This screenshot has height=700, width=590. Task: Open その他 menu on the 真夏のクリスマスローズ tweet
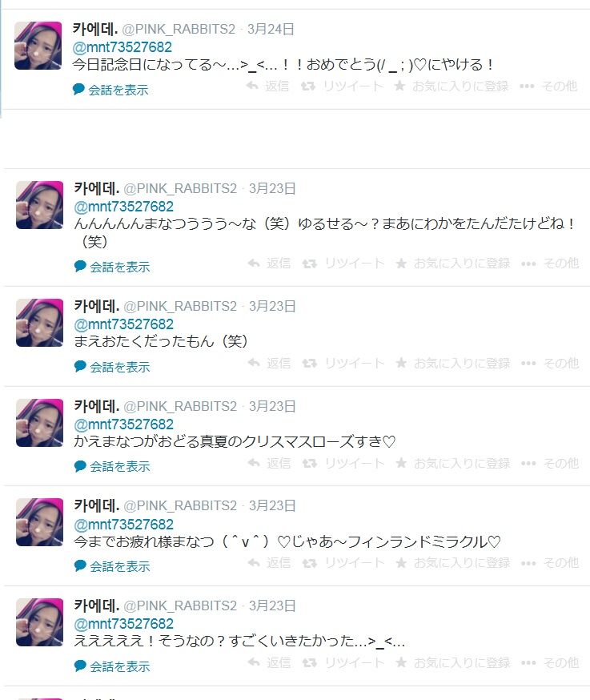550,463
